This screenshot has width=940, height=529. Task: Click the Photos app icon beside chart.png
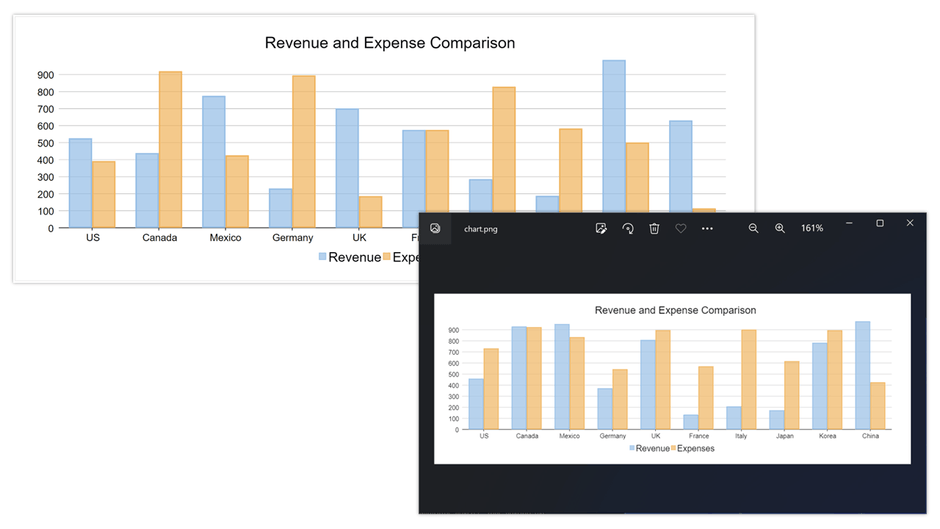click(435, 229)
